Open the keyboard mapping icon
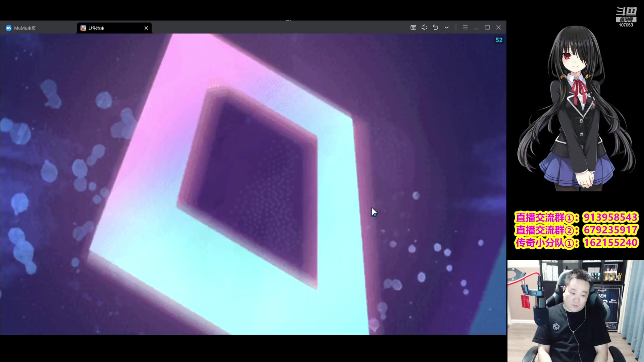644x362 pixels. tap(413, 27)
